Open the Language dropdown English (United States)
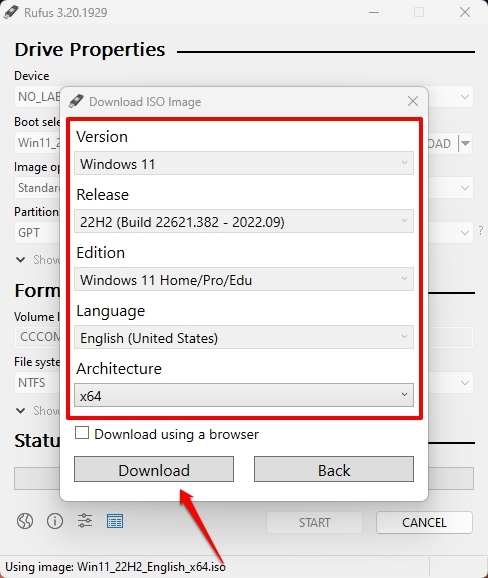 pyautogui.click(x=244, y=337)
